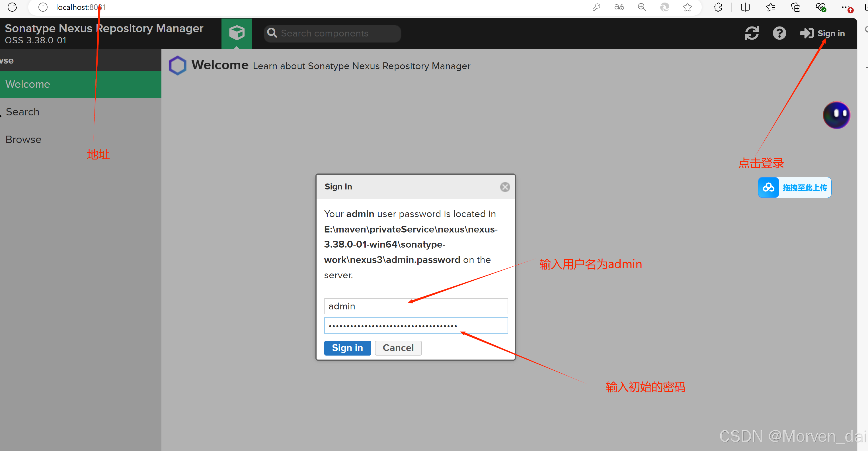This screenshot has height=451, width=868.
Task: Click the zoom magnifier icon in address bar
Action: pos(642,7)
